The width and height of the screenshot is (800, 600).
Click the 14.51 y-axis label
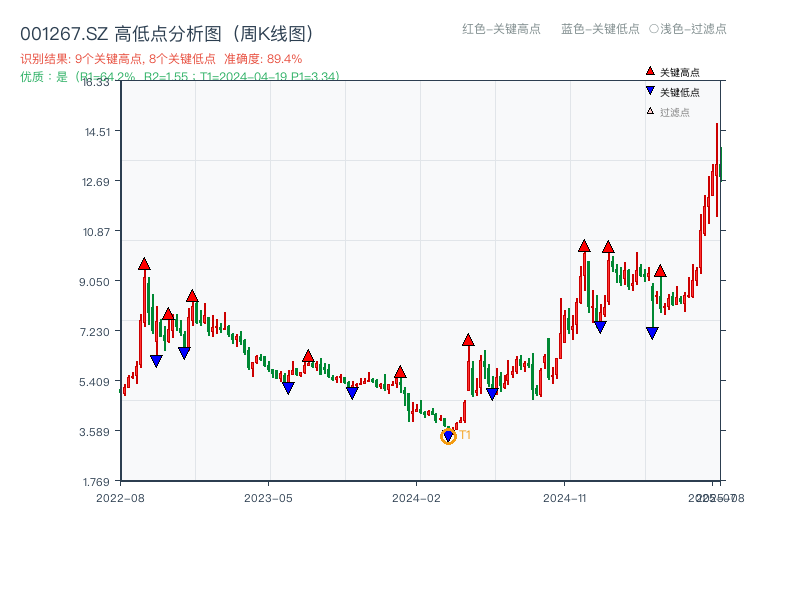click(97, 132)
